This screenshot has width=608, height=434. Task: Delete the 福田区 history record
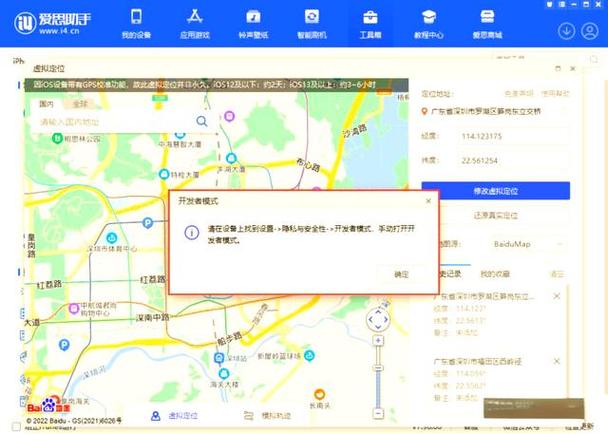tap(556, 361)
